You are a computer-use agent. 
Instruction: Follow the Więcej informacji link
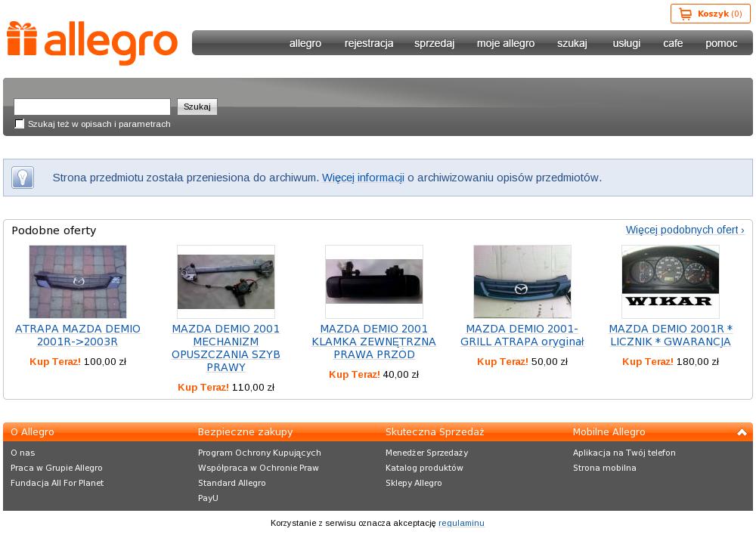coord(363,178)
